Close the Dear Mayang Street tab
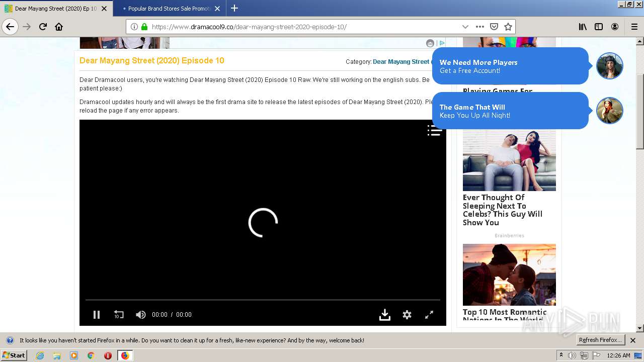 point(105,9)
